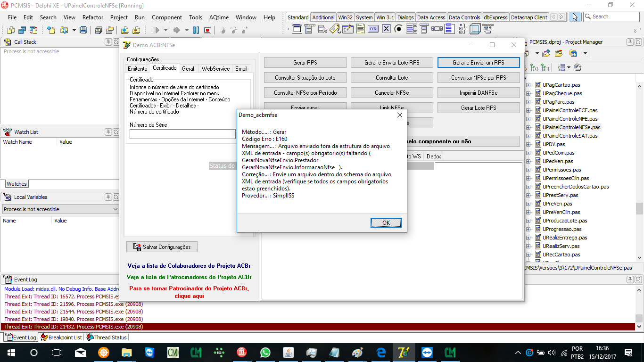Image resolution: width=644 pixels, height=362 pixels.
Task: Expand the UPagCartao.pas tree node
Action: [528, 85]
